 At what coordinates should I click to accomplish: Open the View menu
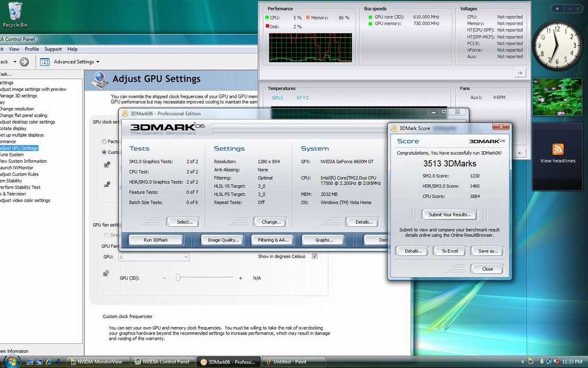coord(14,49)
